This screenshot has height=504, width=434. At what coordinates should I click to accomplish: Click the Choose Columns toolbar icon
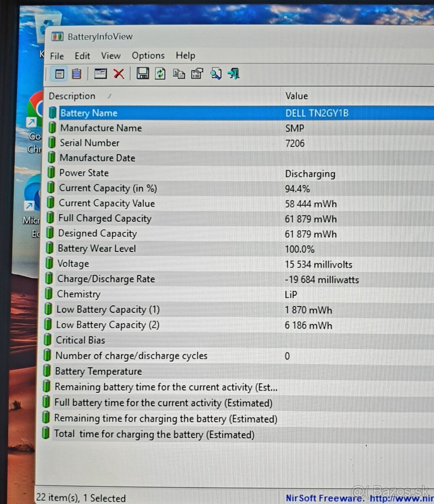click(100, 73)
